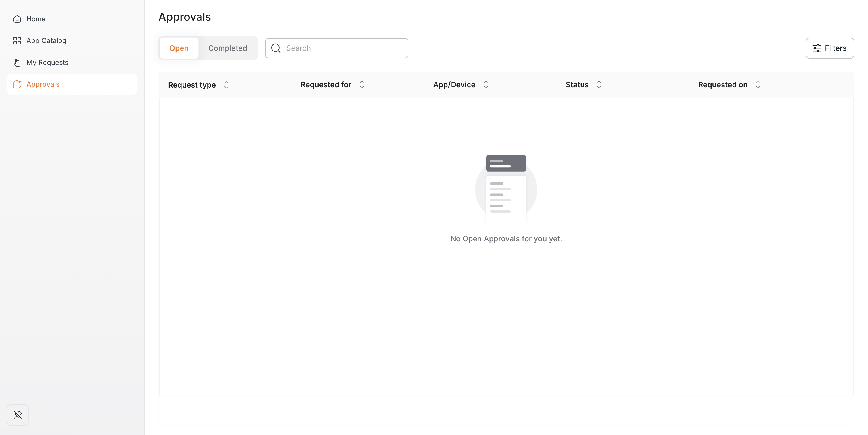Click the magnifier icon in search box
Screen dimensions: 868x435
click(x=276, y=48)
